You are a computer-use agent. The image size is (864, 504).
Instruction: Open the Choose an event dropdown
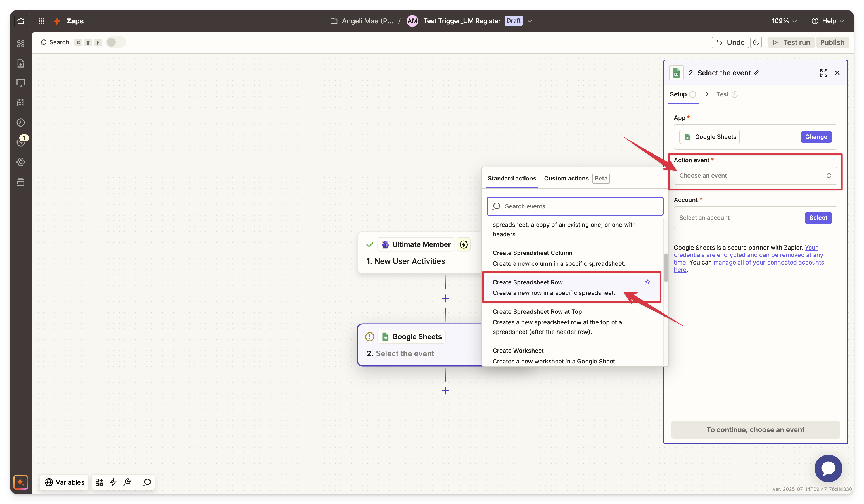755,175
